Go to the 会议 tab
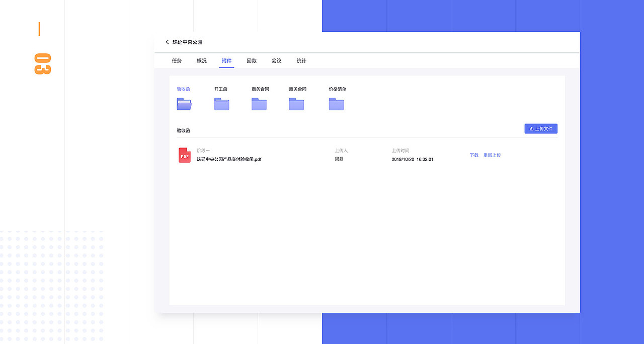 [x=277, y=61]
